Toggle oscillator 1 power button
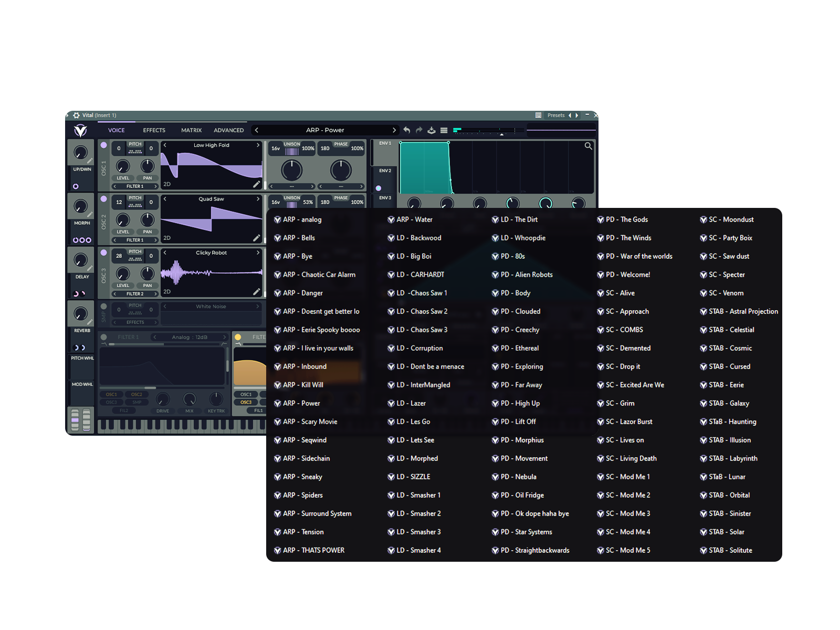This screenshot has width=840, height=630. (x=104, y=145)
